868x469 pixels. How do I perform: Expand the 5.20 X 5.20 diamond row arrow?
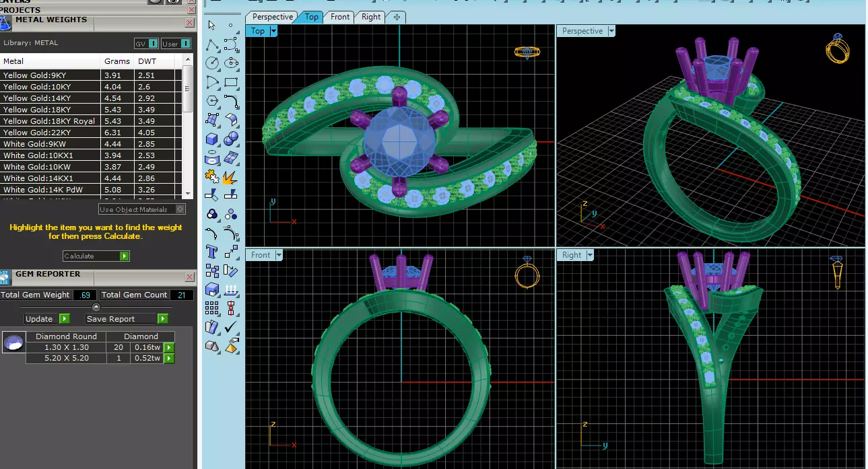[x=169, y=358]
